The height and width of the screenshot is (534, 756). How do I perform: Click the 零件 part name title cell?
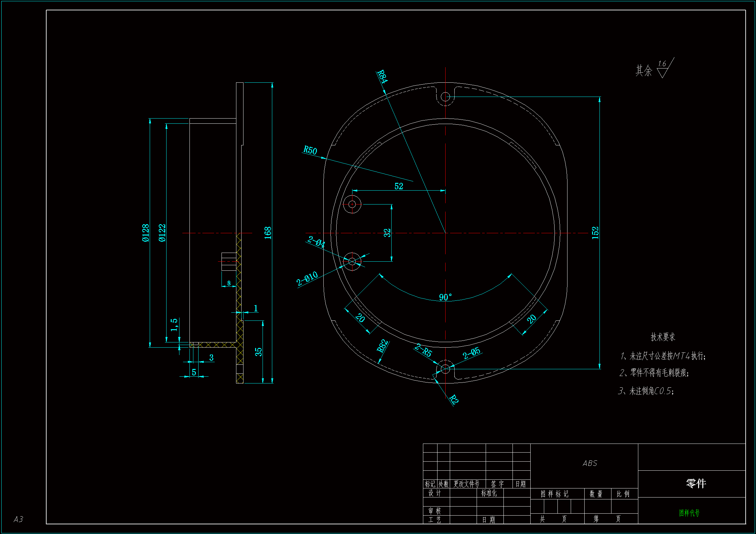coord(696,484)
